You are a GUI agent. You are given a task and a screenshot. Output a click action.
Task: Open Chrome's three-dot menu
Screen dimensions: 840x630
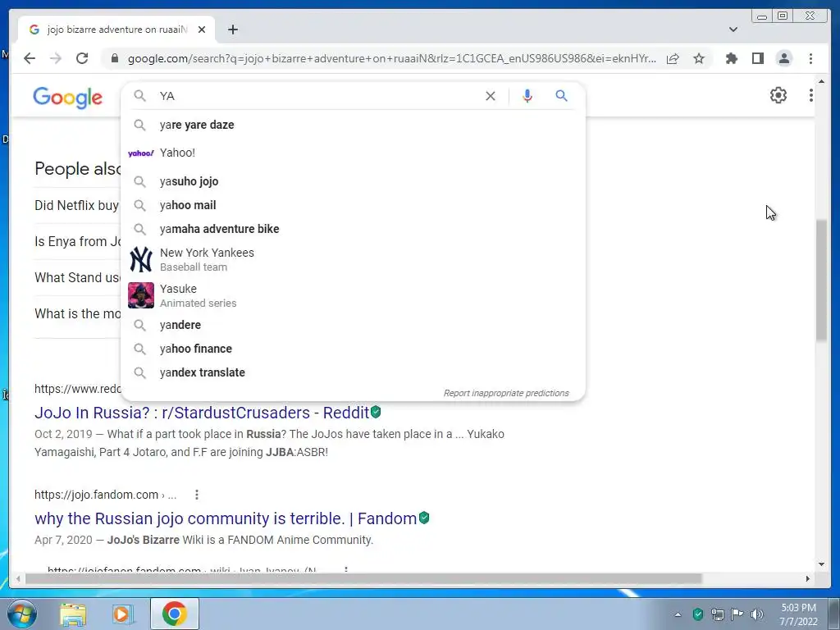click(x=810, y=58)
